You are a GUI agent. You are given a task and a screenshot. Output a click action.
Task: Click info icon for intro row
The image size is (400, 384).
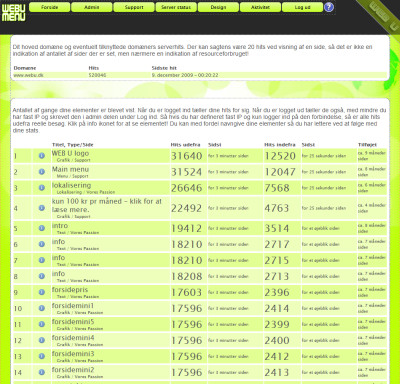(42, 228)
